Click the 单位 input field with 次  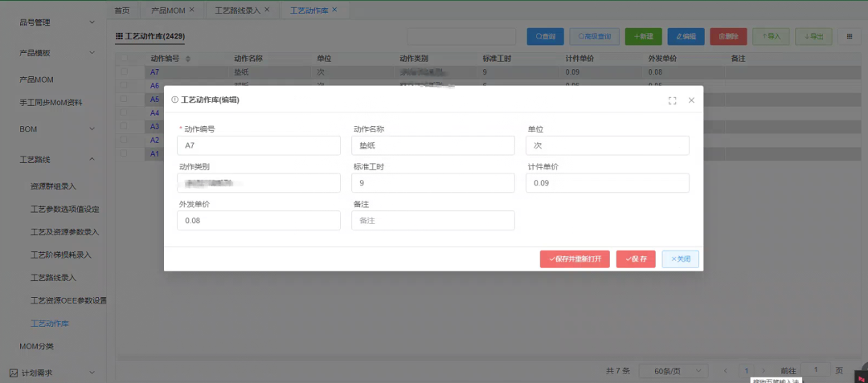pos(608,146)
